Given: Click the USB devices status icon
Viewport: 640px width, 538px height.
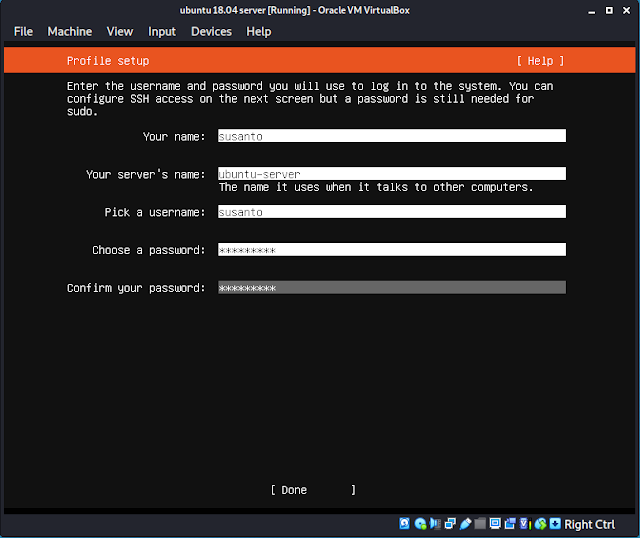Looking at the screenshot, I should (x=465, y=524).
